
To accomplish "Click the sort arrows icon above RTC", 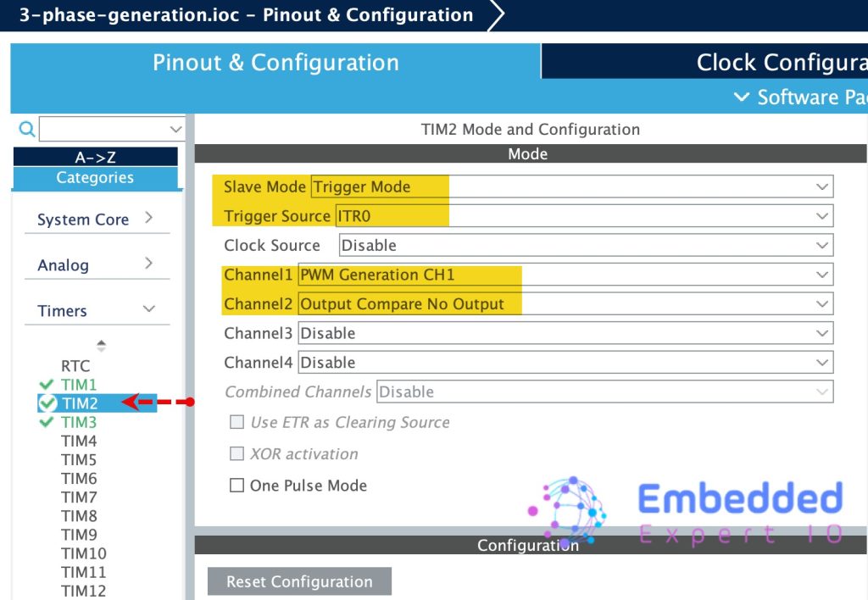I will (101, 346).
